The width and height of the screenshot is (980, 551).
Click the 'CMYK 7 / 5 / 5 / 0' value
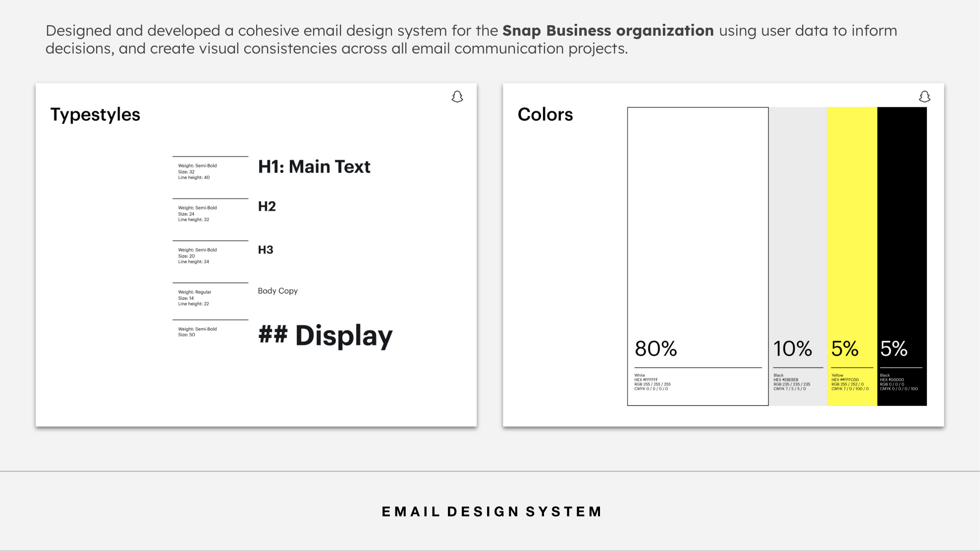[x=790, y=389]
